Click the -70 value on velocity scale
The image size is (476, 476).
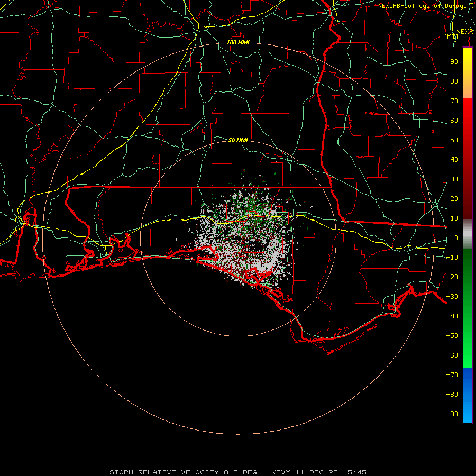(452, 375)
